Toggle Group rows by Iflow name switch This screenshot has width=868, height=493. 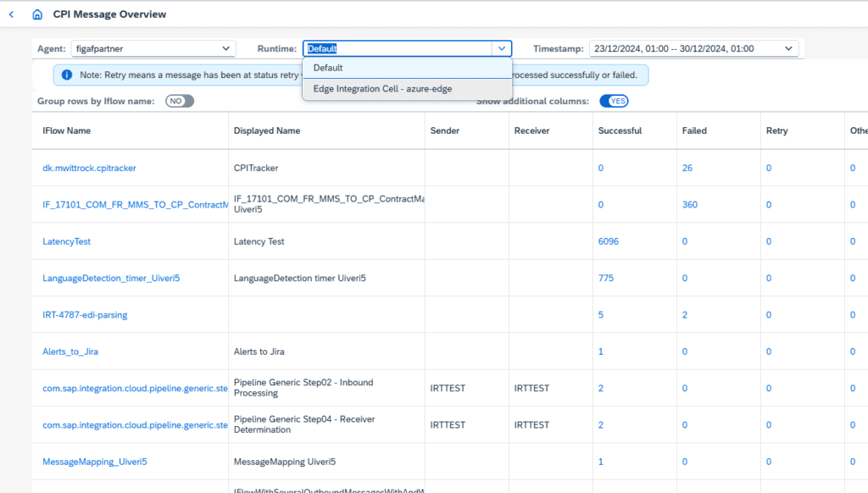(180, 102)
